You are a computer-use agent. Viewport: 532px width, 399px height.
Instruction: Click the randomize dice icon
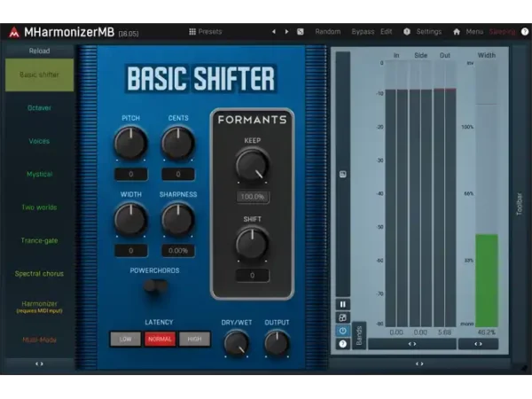(x=301, y=32)
